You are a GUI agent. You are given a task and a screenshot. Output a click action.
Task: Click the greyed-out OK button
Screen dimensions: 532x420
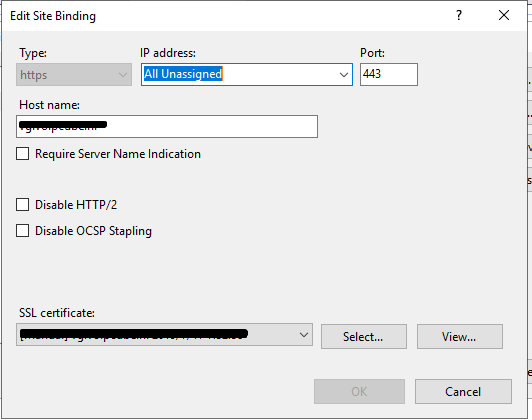[359, 392]
